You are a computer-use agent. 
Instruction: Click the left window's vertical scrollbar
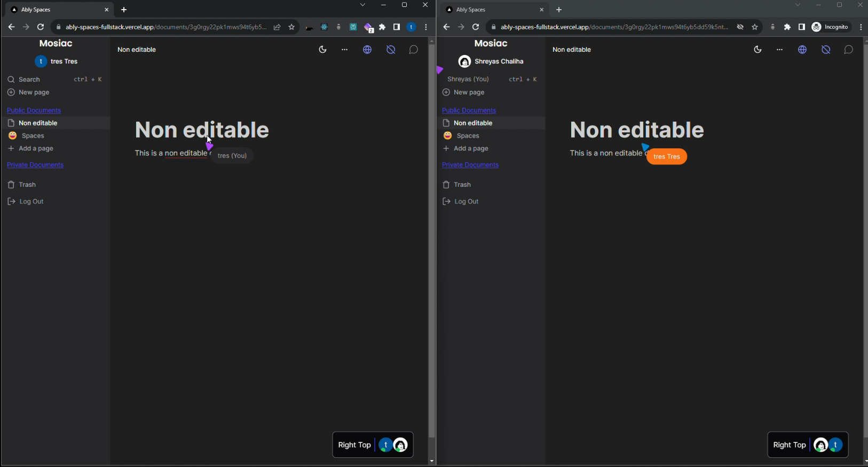tap(431, 240)
